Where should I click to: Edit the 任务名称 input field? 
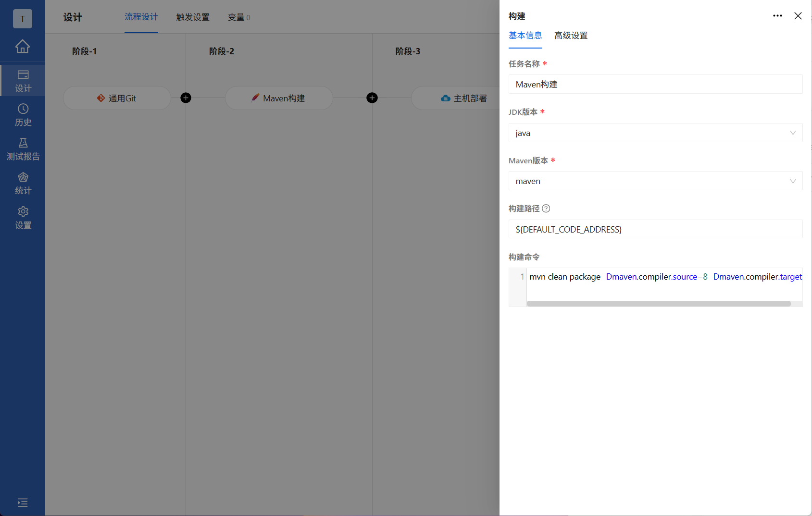pyautogui.click(x=655, y=84)
